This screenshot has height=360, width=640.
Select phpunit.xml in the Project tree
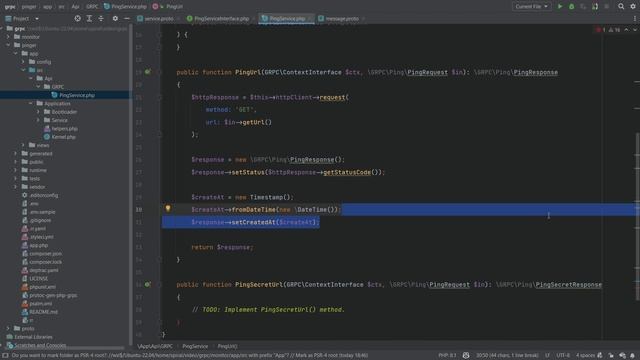tap(42, 287)
